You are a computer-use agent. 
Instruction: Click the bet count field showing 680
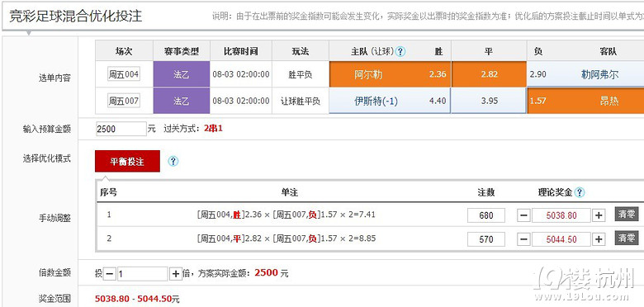click(x=486, y=215)
